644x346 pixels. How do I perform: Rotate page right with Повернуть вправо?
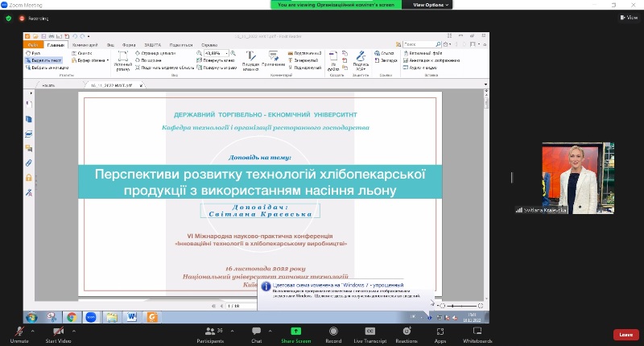[x=217, y=68]
